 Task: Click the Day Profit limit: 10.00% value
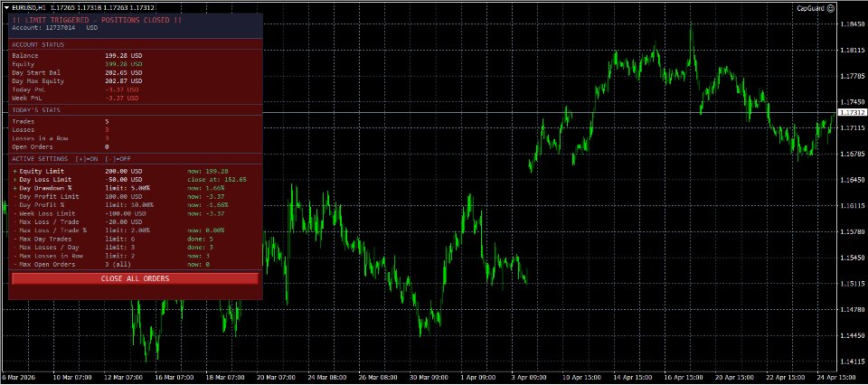click(x=129, y=205)
